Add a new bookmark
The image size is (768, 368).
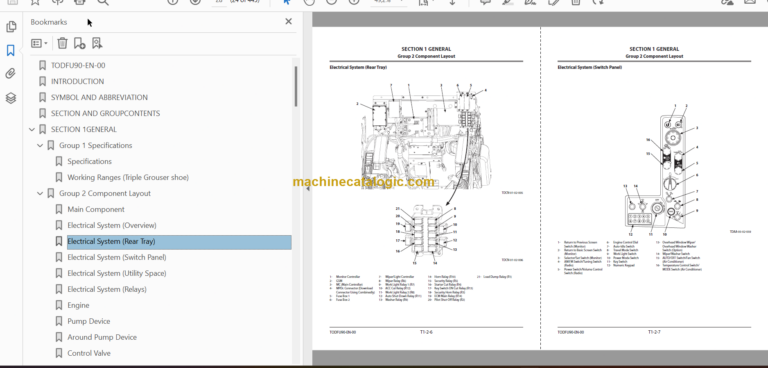(x=79, y=43)
